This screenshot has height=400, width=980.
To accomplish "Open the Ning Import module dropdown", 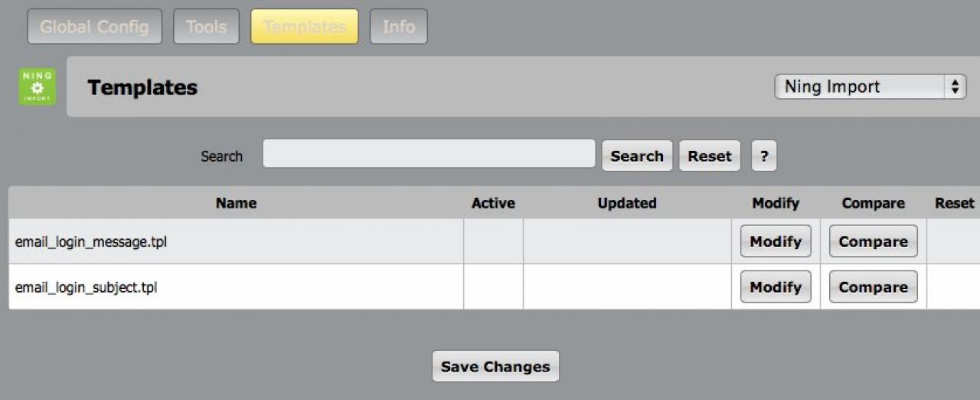I will [871, 87].
